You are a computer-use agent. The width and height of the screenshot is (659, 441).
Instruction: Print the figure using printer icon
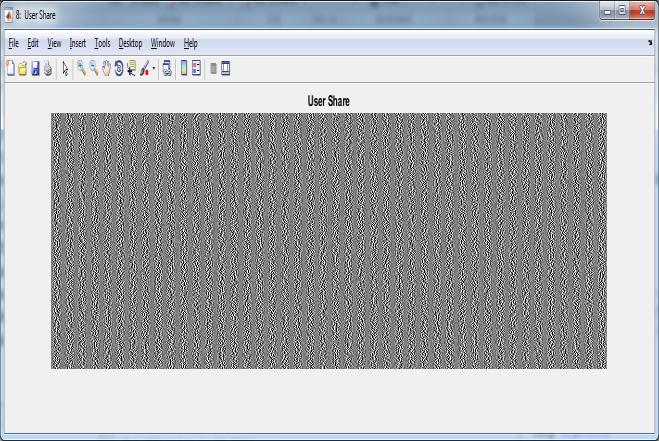tap(48, 68)
